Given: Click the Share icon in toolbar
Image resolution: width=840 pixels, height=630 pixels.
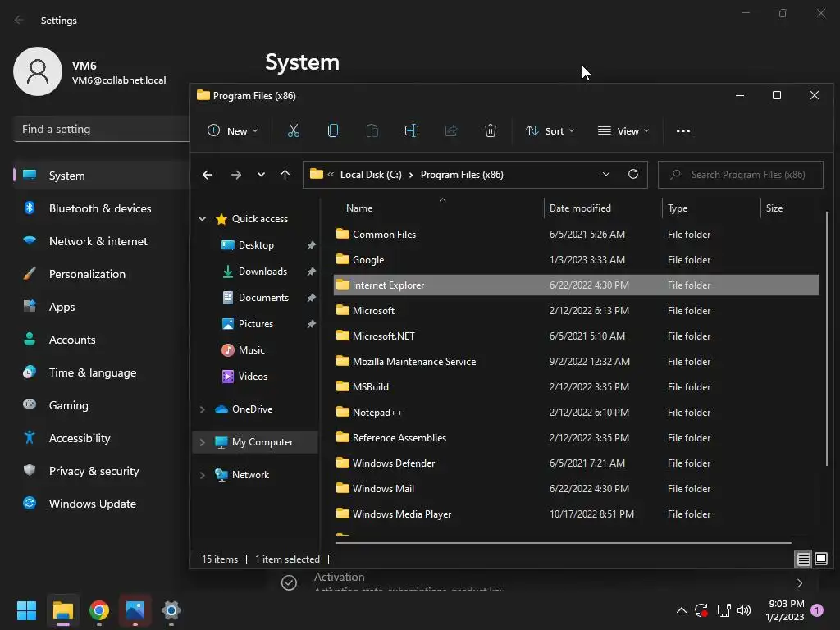Looking at the screenshot, I should (x=451, y=130).
